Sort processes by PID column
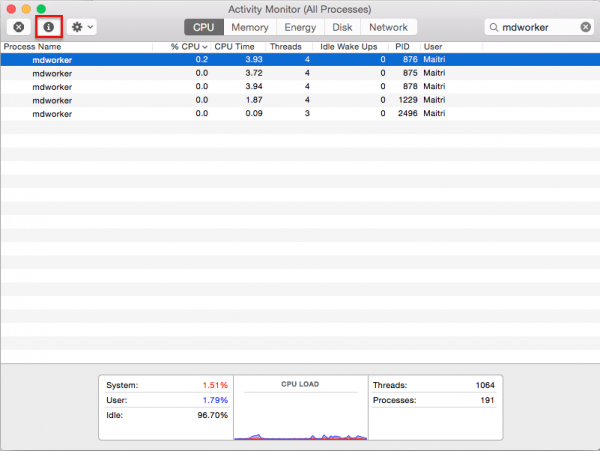The image size is (600, 451). pyautogui.click(x=401, y=47)
